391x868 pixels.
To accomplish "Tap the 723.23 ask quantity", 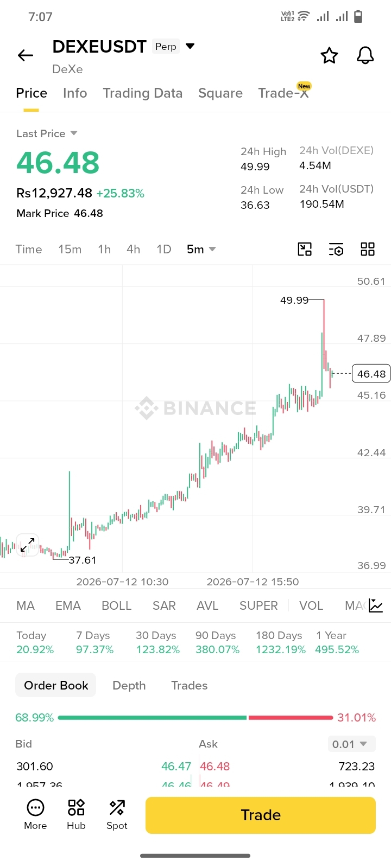I will coord(357,767).
